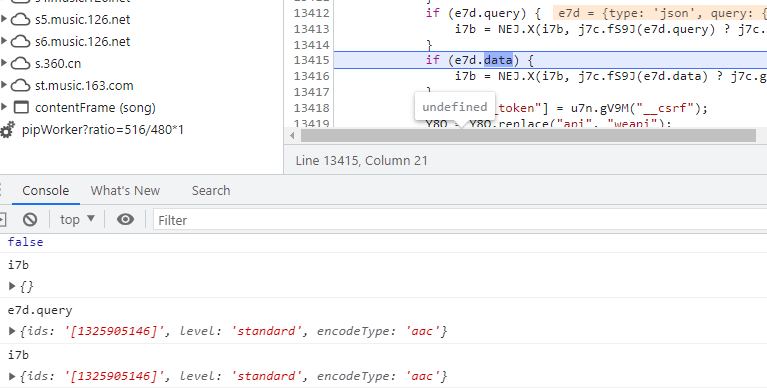Click line number 13415 in the gutter
The width and height of the screenshot is (767, 388).
pyautogui.click(x=312, y=60)
